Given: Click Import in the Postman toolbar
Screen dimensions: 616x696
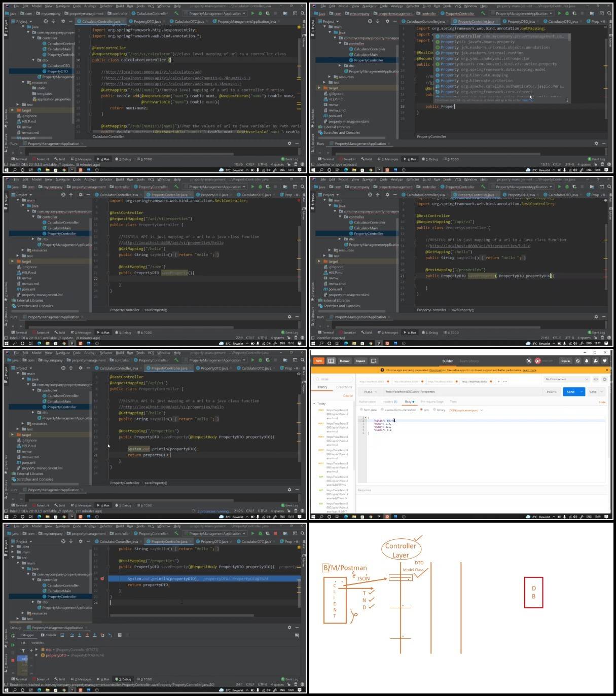Looking at the screenshot, I should click(360, 361).
